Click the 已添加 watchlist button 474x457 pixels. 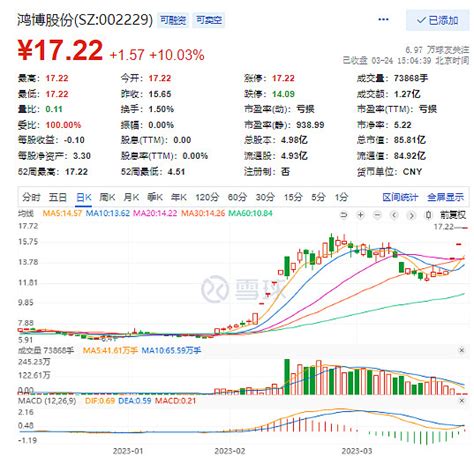coord(437,20)
